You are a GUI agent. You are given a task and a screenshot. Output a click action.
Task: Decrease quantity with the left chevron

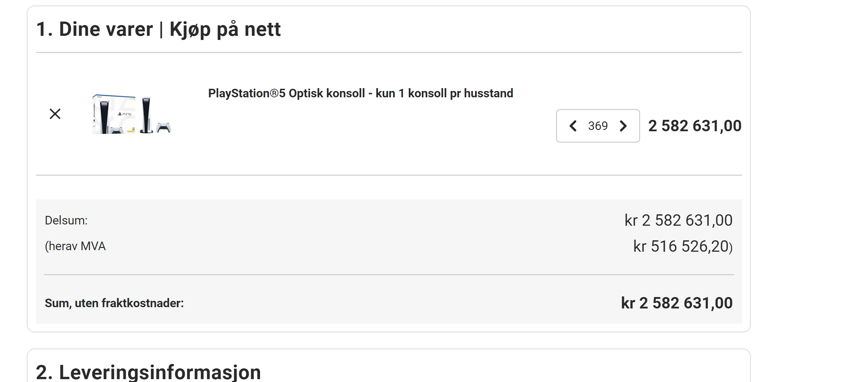coord(573,126)
